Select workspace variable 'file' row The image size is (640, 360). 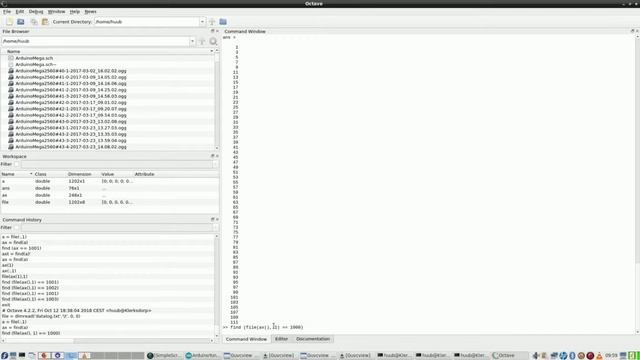click(109, 202)
